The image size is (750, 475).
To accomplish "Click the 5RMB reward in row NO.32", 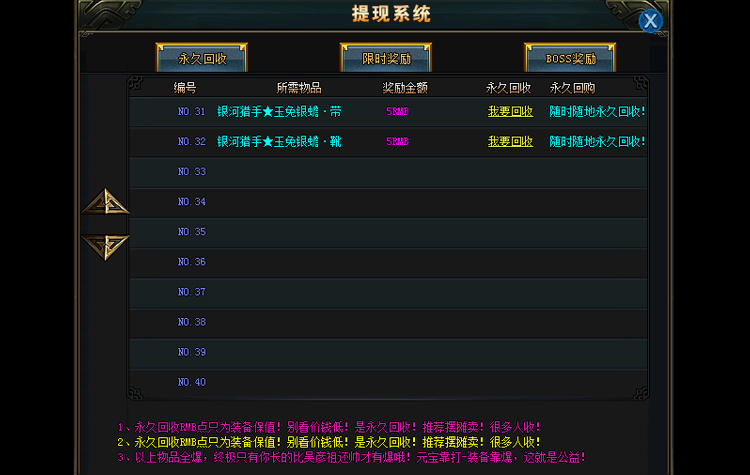I will click(397, 142).
